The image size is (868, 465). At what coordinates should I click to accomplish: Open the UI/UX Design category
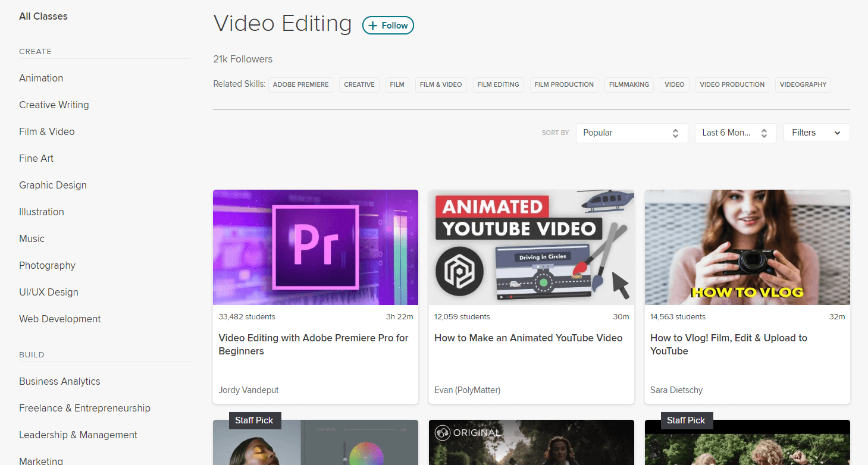pyautogui.click(x=49, y=292)
